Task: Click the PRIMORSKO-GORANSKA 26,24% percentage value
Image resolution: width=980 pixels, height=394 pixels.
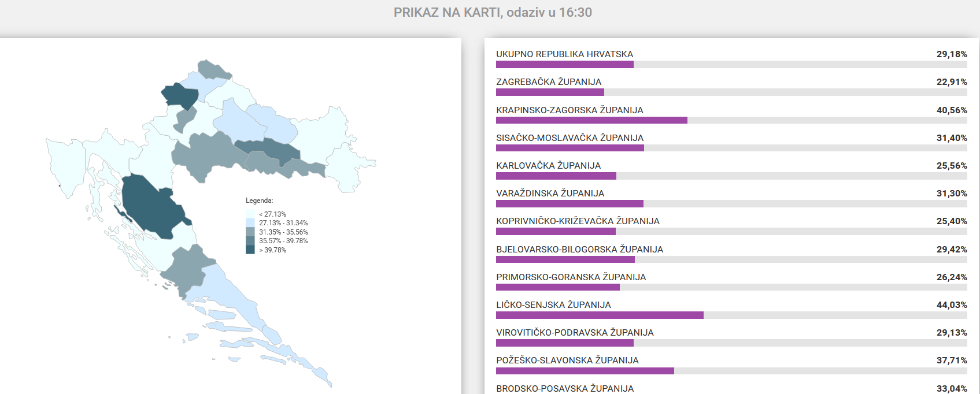Action: point(951,277)
